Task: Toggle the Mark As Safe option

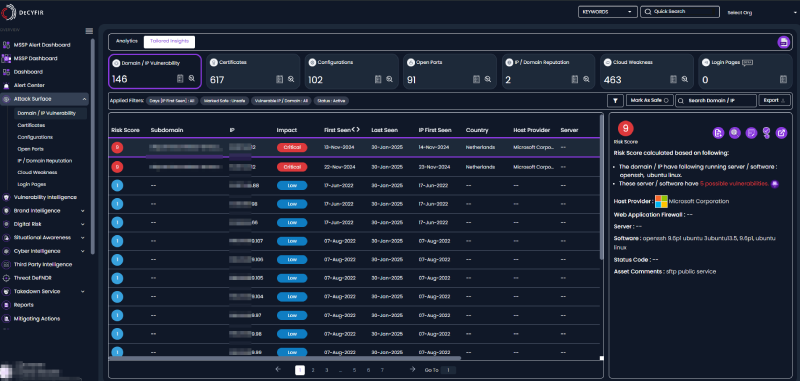Action: [x=649, y=100]
